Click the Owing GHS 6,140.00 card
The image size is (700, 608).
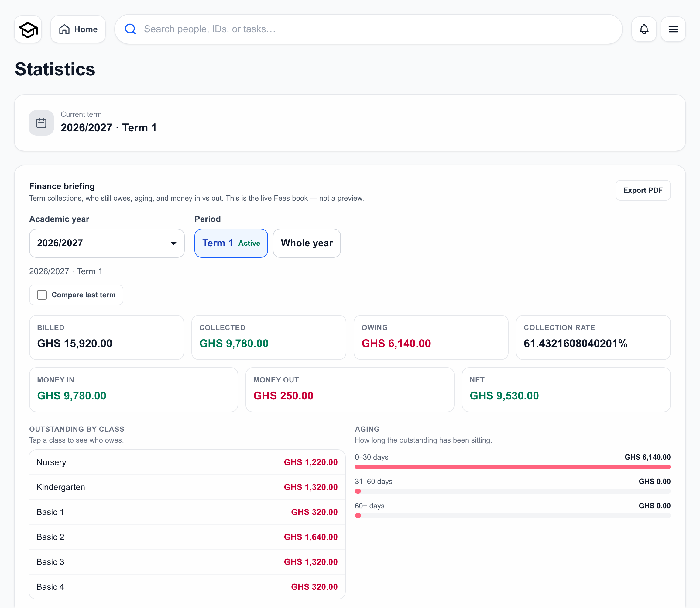tap(431, 337)
